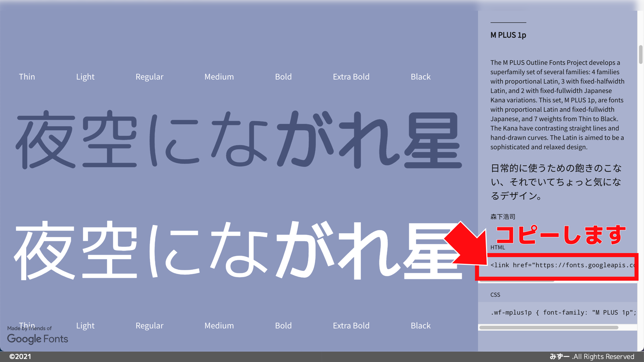Select the Regular weight in top row

click(x=150, y=77)
